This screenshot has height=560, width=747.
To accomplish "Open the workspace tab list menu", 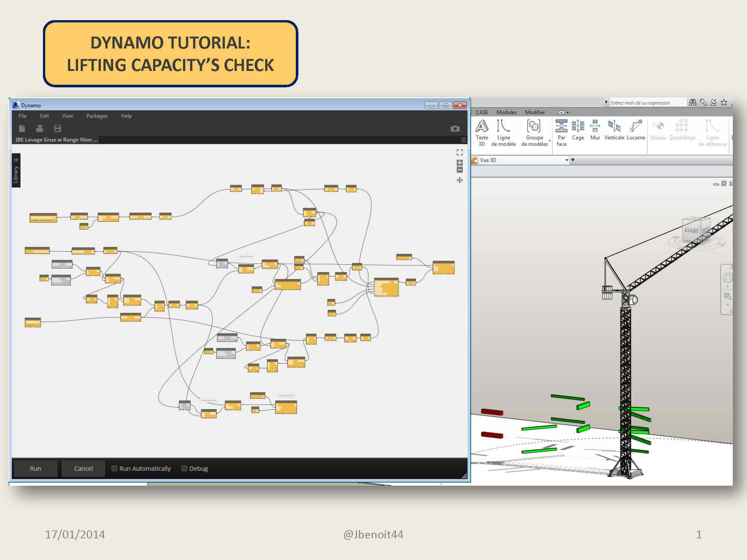I will [464, 140].
